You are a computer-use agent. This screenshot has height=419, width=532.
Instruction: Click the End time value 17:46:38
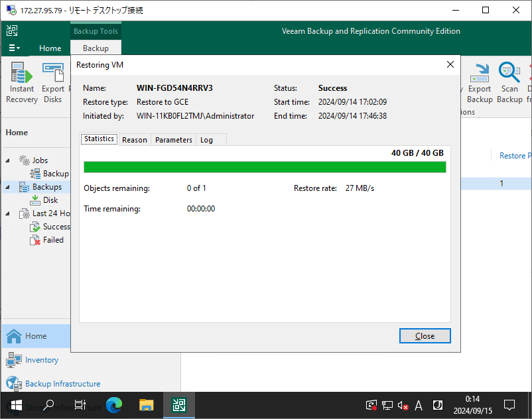(352, 116)
